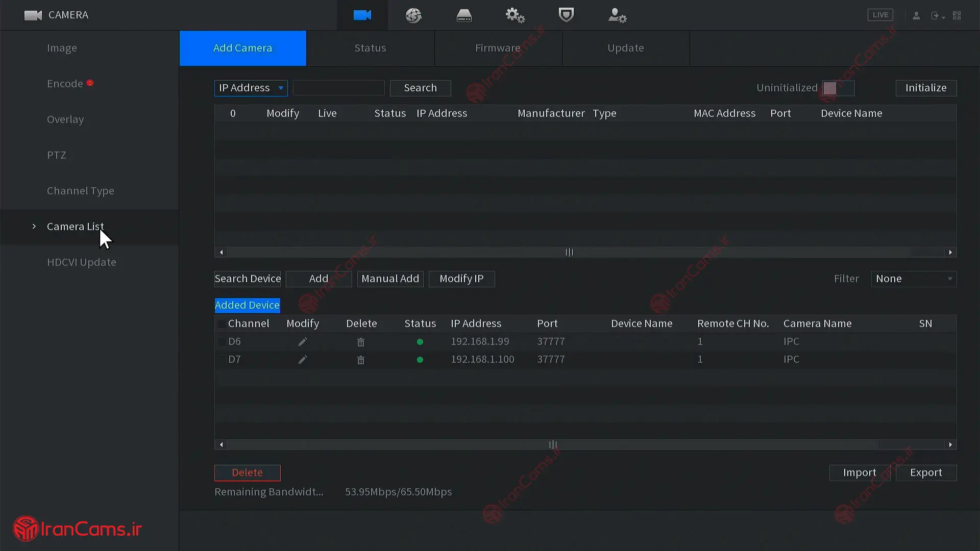Viewport: 980px width, 551px height.
Task: Click the right arrow of added device scrollbar
Action: [950, 444]
